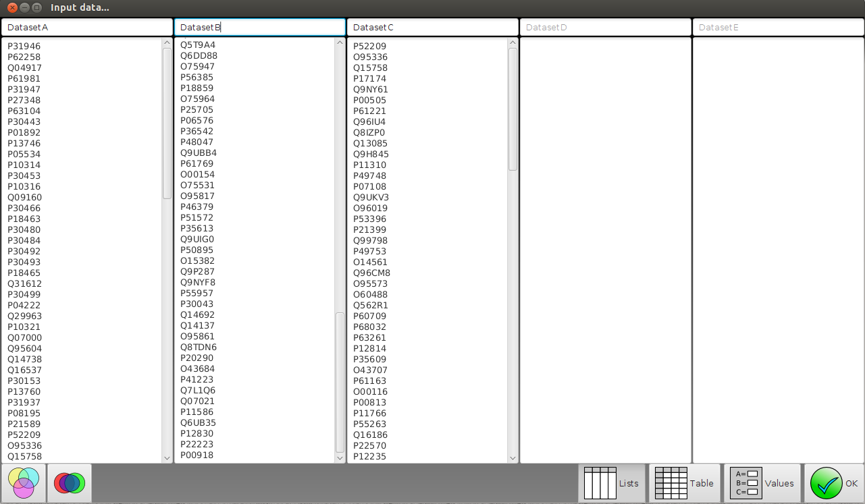Click entry Q96CM8 in Dataset C
This screenshot has width=865, height=504.
click(372, 273)
